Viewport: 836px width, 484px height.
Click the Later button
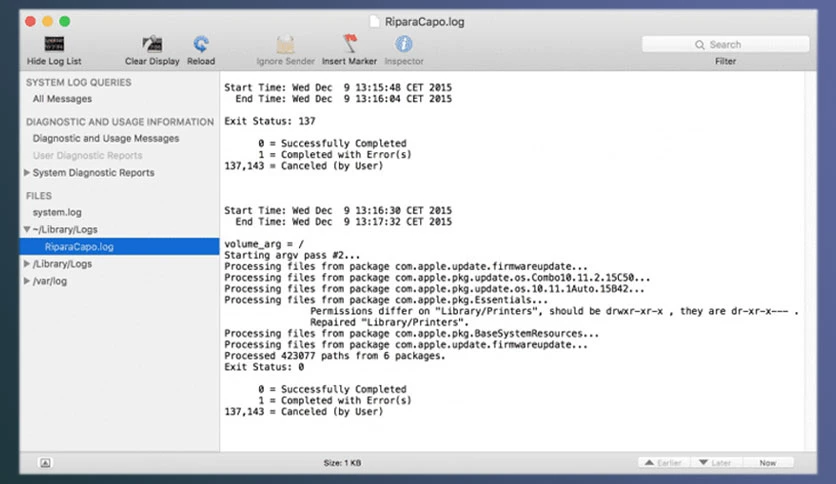[x=716, y=463]
